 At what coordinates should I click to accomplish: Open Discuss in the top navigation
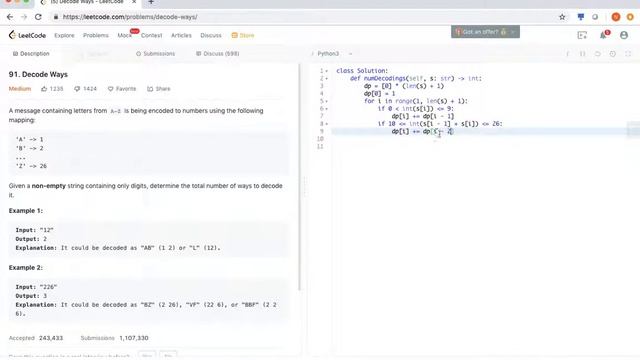[211, 36]
